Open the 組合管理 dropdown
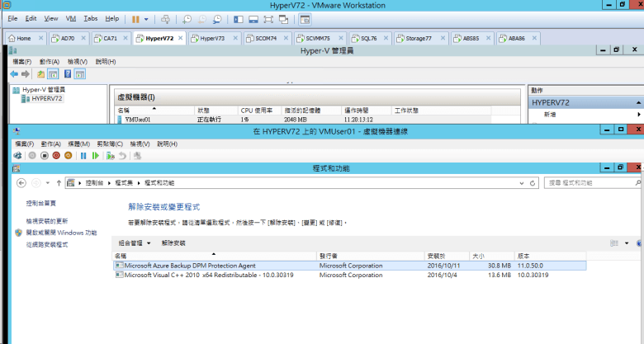644x344 pixels. click(x=135, y=243)
